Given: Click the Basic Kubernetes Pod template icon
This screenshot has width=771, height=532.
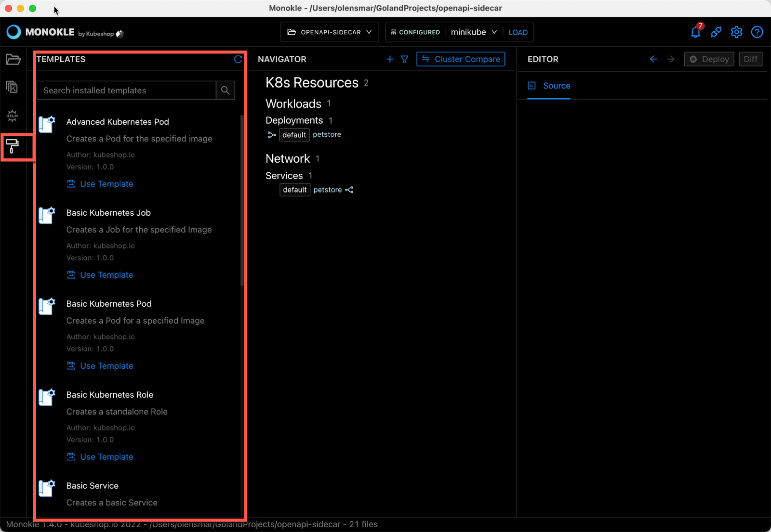Looking at the screenshot, I should click(x=47, y=307).
